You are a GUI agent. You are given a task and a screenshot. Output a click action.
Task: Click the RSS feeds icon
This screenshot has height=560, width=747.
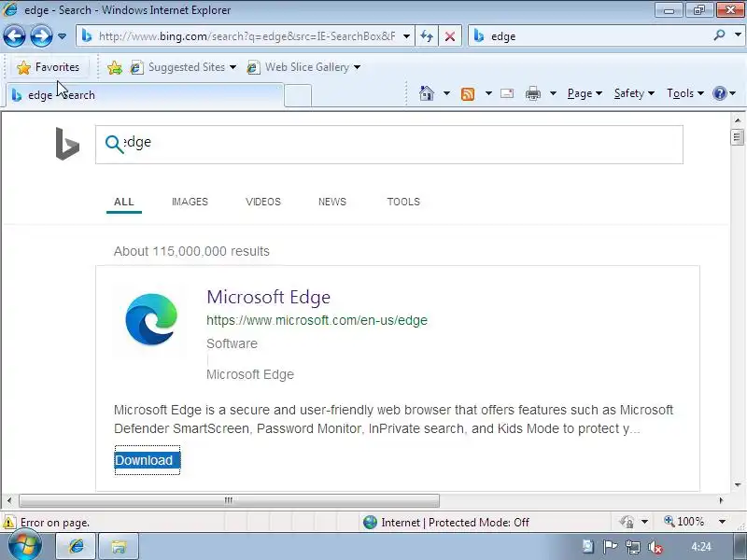[468, 94]
